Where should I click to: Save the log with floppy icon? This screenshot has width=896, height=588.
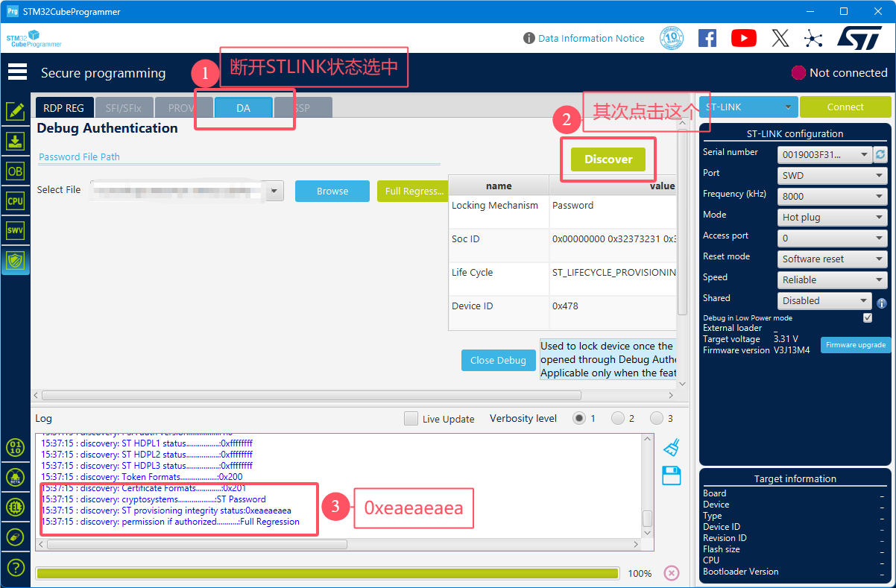point(672,475)
